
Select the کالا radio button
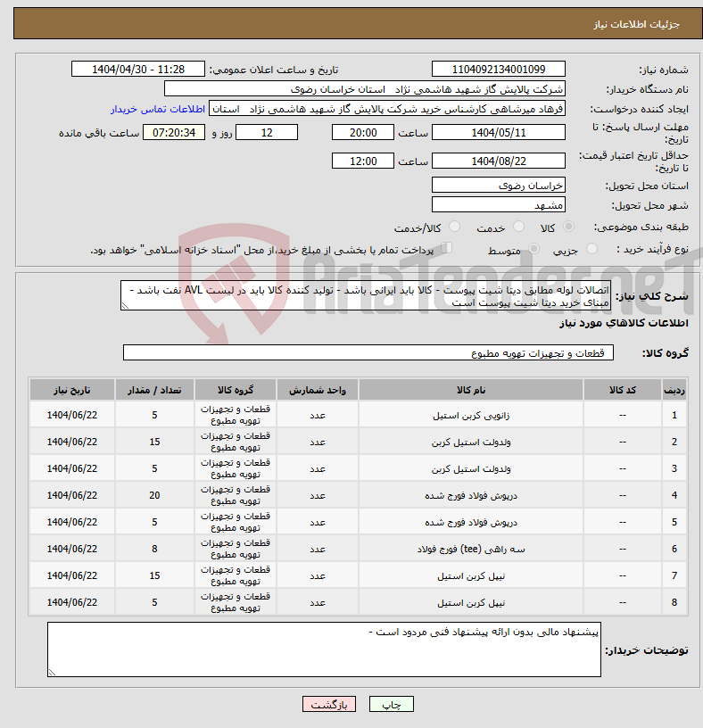click(x=569, y=228)
